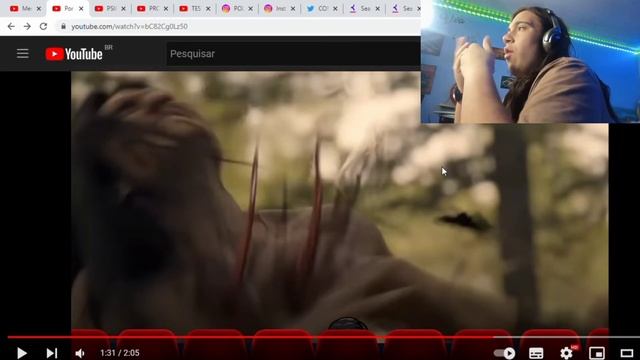Viewport: 640px width, 360px height.
Task: Click the browser Back arrow
Action: [x=11, y=27]
